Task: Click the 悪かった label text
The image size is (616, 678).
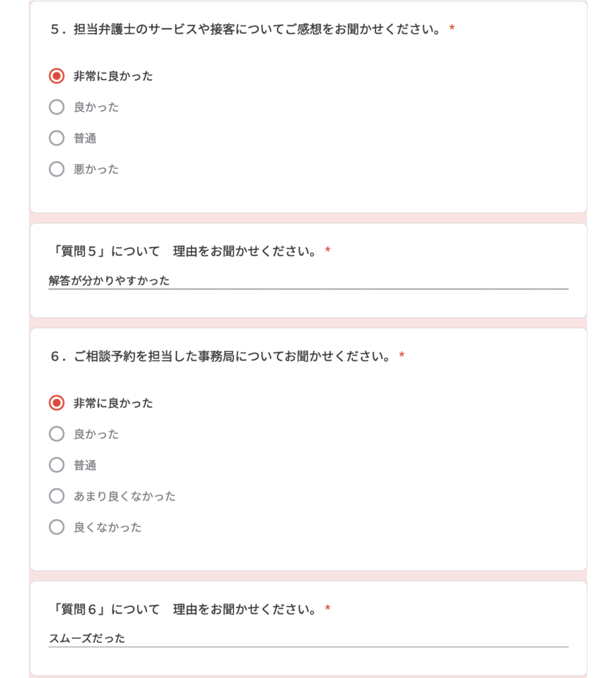Action: pyautogui.click(x=96, y=169)
